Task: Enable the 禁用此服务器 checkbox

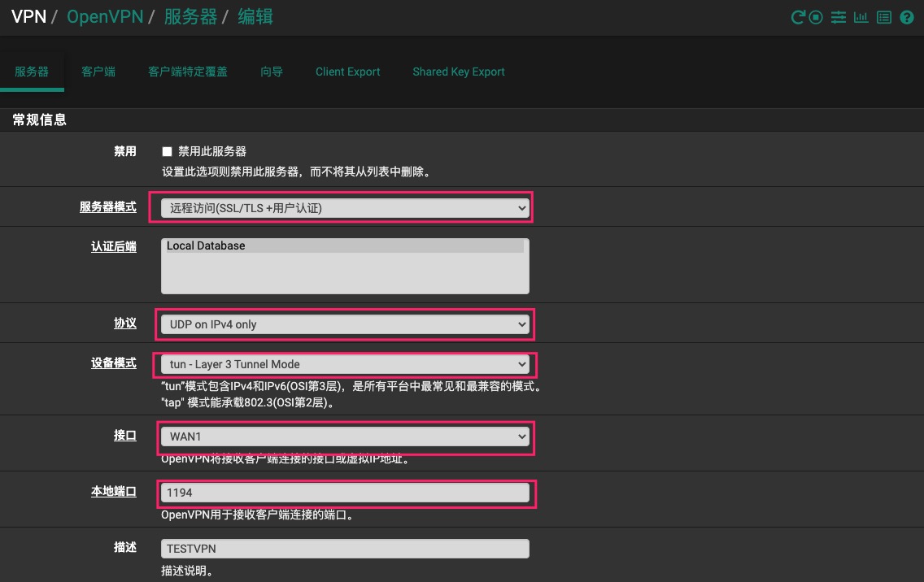Action: (x=168, y=151)
